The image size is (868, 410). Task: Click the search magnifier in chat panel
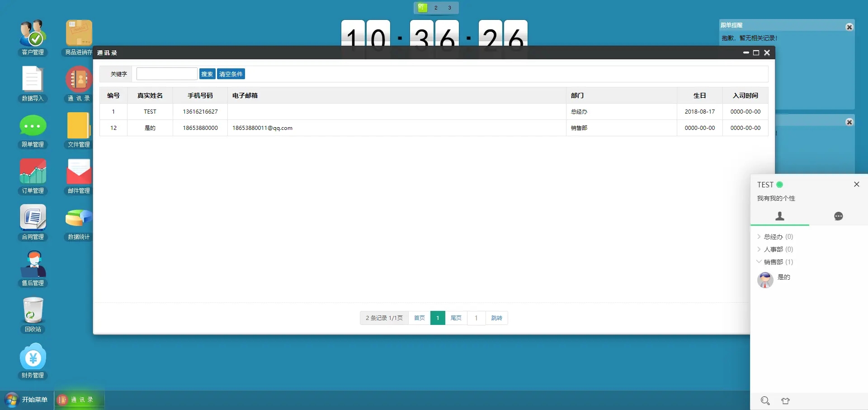coord(765,400)
